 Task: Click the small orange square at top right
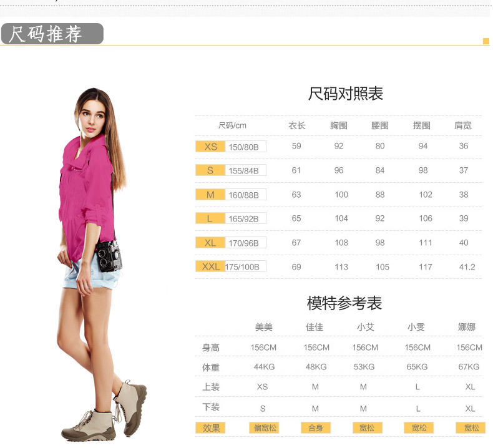pos(486,41)
